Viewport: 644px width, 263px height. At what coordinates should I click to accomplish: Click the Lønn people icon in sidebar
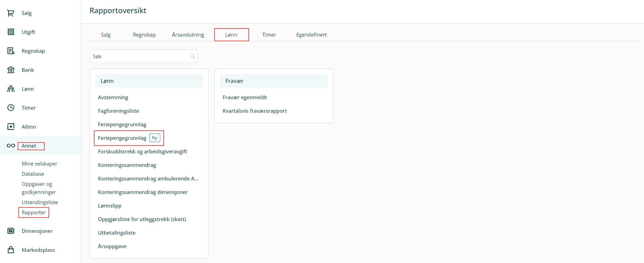11,89
